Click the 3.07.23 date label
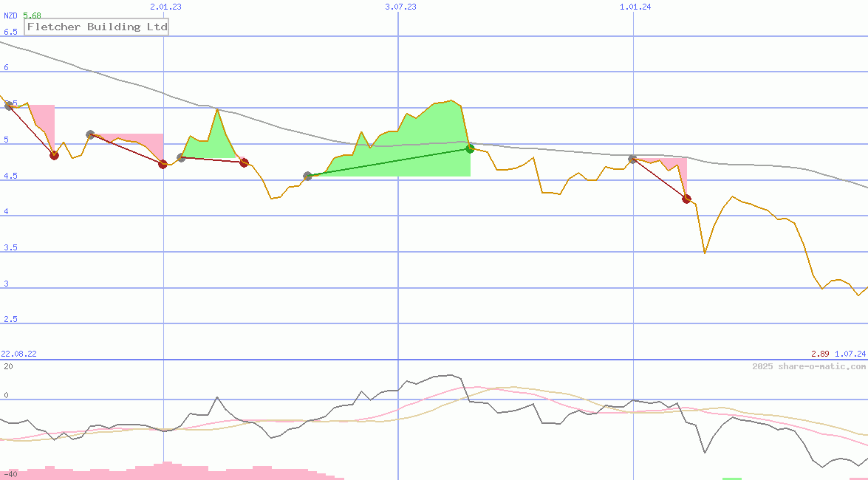Viewport: 868px width, 480px height. (401, 7)
